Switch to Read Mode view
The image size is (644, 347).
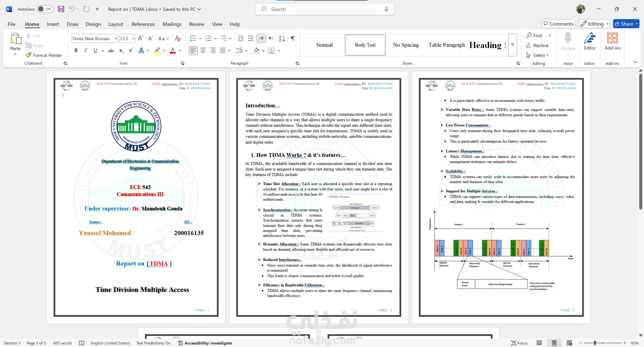[539, 343]
